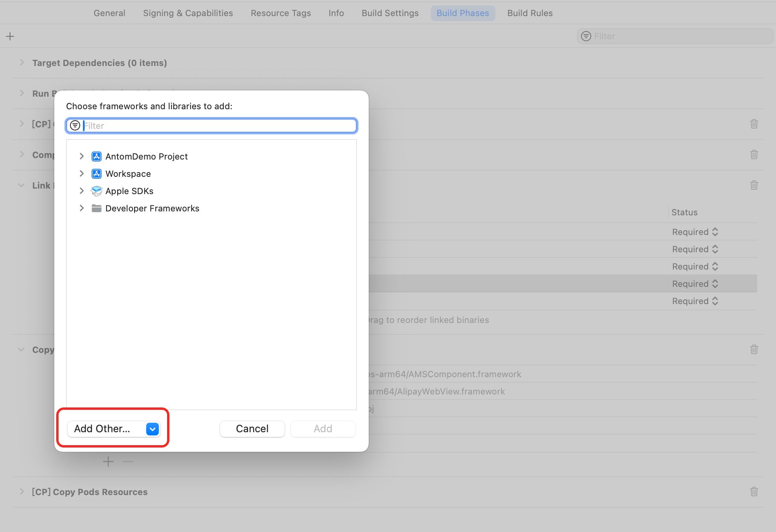Expand the Workspace tree item
Screen dimensions: 776x532
(x=81, y=174)
